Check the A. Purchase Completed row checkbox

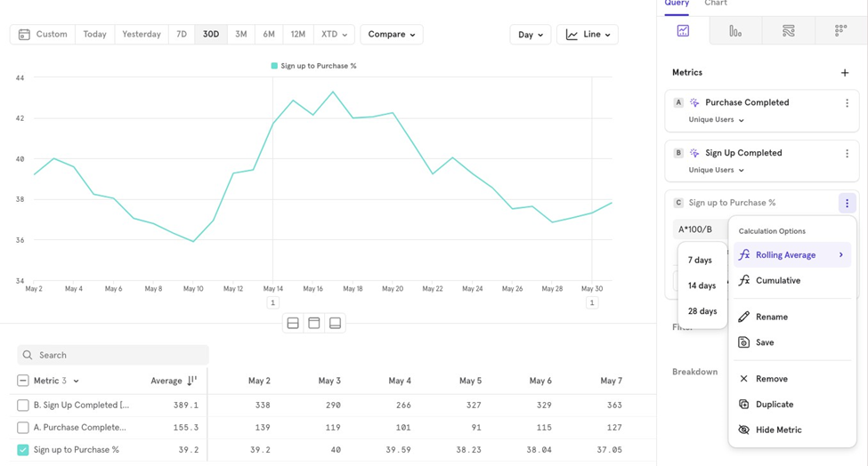pyautogui.click(x=23, y=427)
